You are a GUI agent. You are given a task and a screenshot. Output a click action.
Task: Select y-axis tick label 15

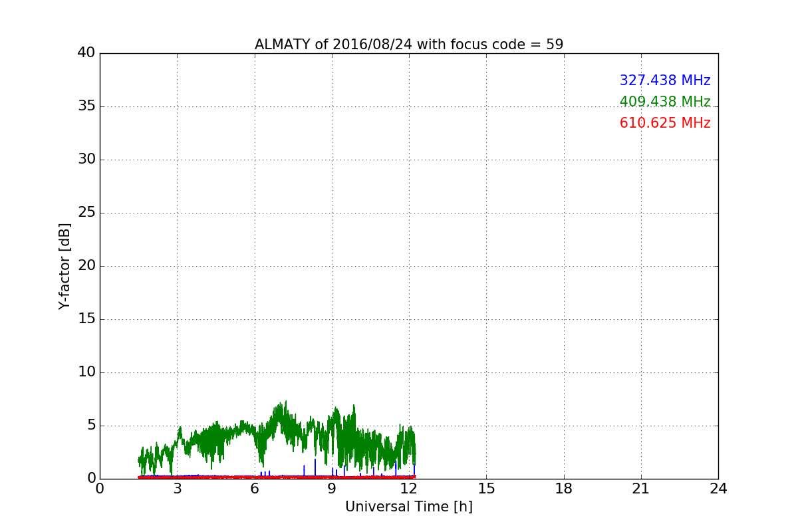(x=86, y=319)
